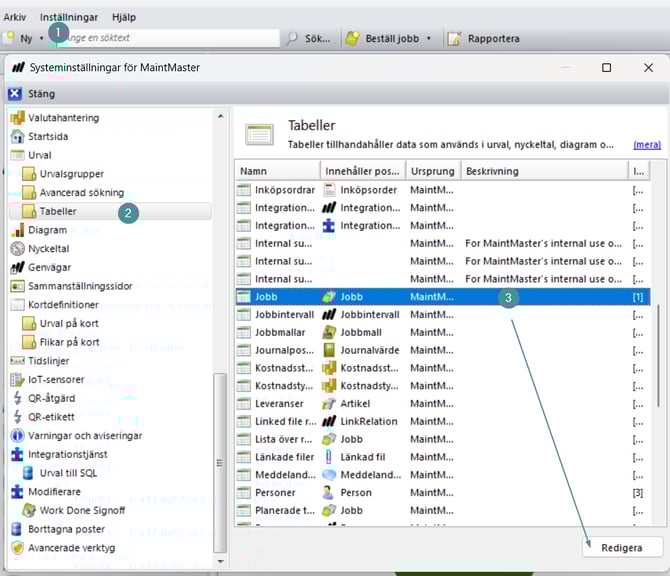Open the Hjälp menu

[124, 17]
